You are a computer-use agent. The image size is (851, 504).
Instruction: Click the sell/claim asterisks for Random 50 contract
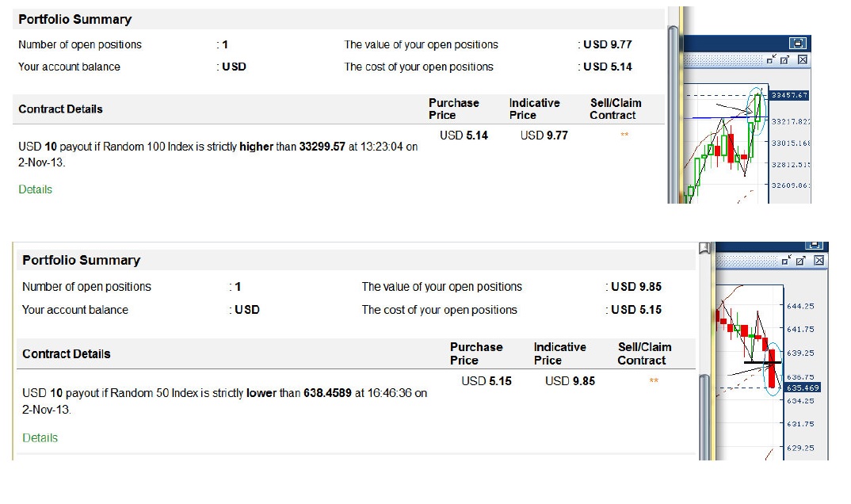(654, 381)
